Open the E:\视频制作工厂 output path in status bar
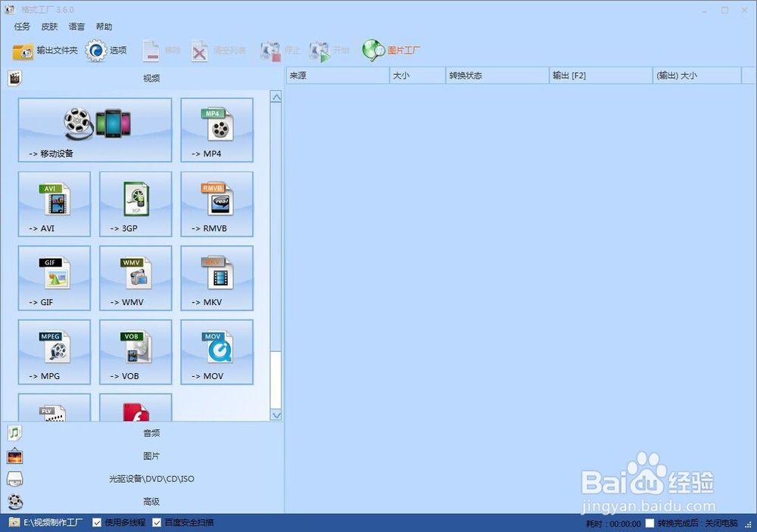The width and height of the screenshot is (757, 532). (x=53, y=523)
